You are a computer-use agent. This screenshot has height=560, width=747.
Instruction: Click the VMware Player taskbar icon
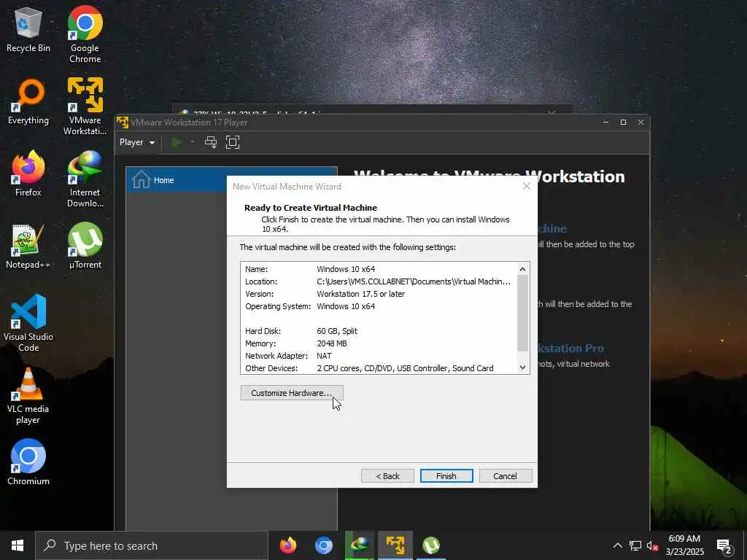(x=395, y=545)
